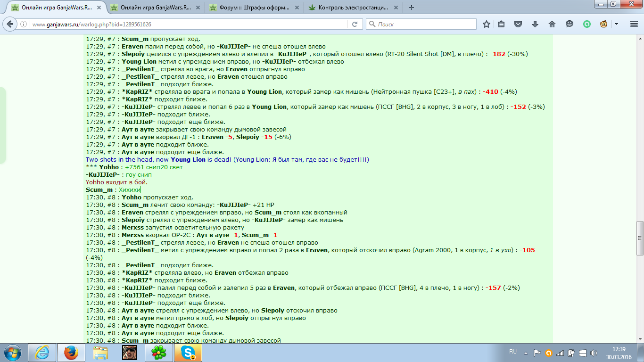Screen dimensions: 644x362
Task: Open the Firefox hamburger menu
Action: click(x=633, y=24)
